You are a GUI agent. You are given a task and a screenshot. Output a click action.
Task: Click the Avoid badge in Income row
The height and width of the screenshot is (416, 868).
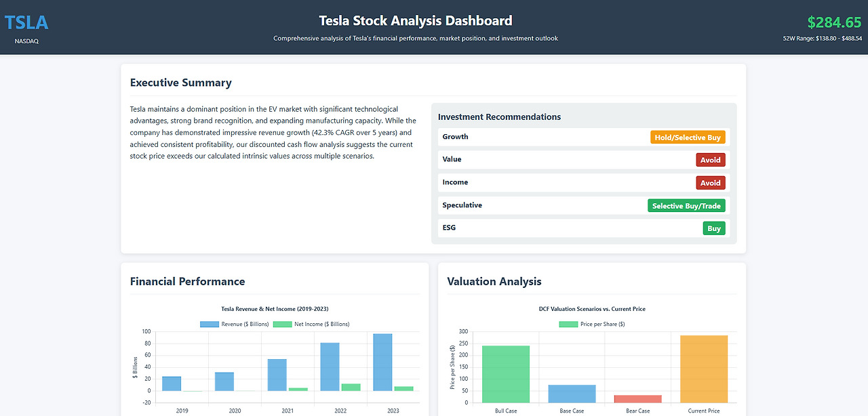(x=711, y=182)
